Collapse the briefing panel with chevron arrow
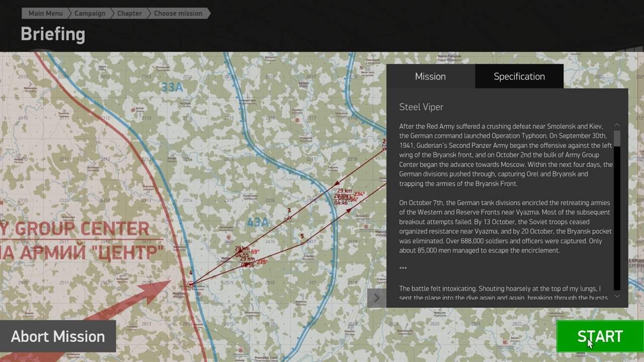The width and height of the screenshot is (644, 362). pyautogui.click(x=376, y=298)
